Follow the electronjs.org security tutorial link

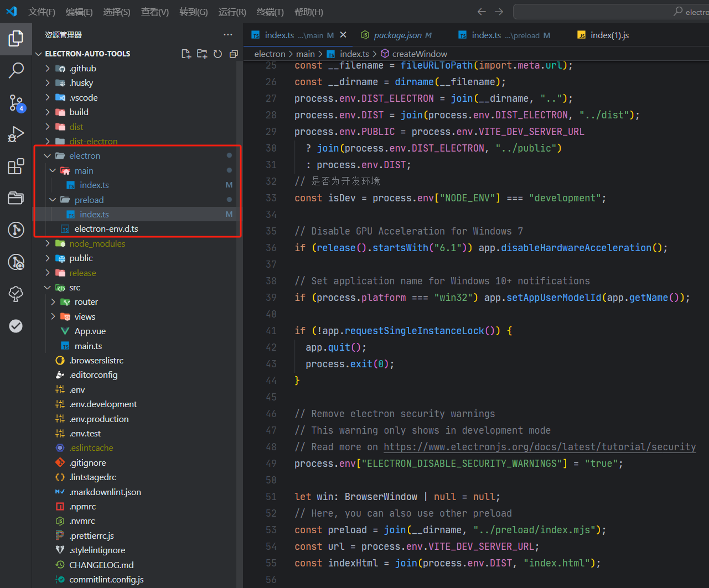click(x=540, y=447)
